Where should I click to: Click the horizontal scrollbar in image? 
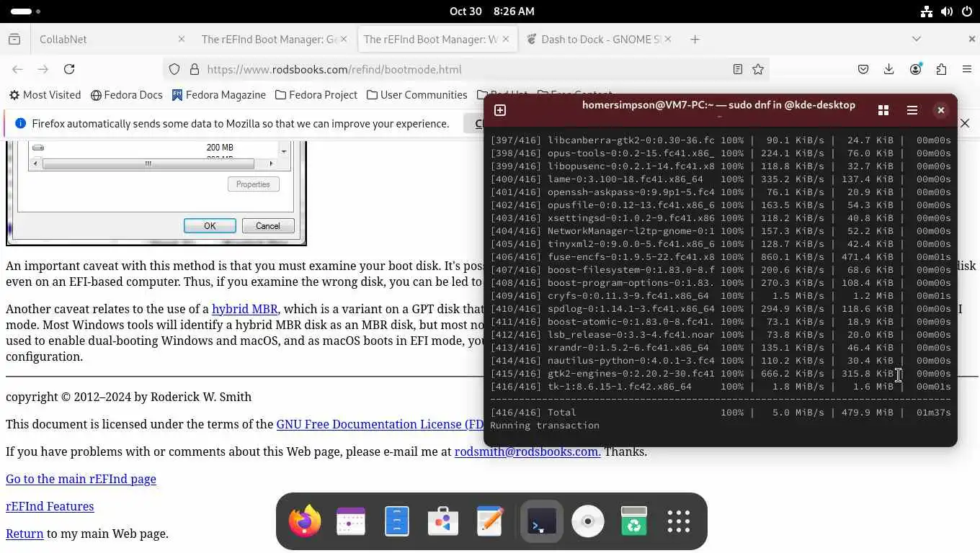click(x=148, y=163)
